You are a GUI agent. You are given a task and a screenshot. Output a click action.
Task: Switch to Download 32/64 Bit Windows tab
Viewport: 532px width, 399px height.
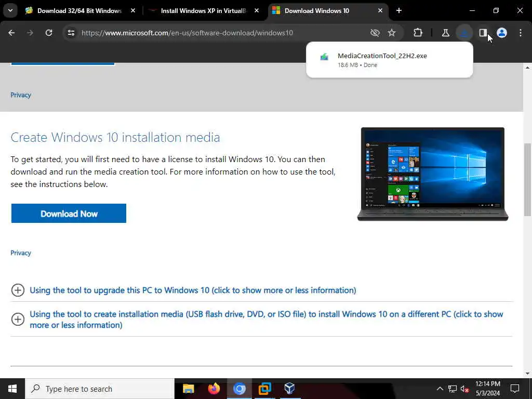pos(79,11)
